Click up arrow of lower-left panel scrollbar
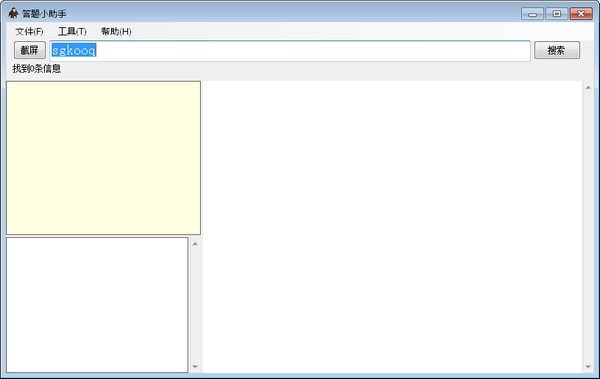This screenshot has height=379, width=600. (x=195, y=244)
